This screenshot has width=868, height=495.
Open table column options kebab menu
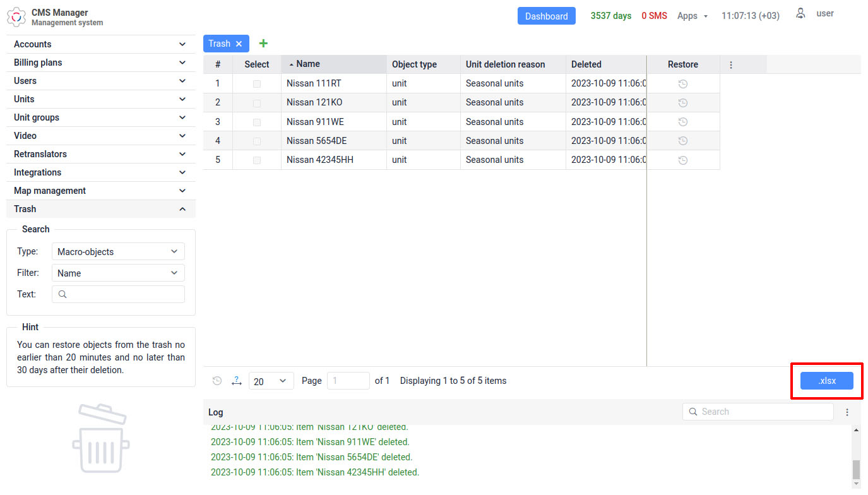[x=731, y=65]
